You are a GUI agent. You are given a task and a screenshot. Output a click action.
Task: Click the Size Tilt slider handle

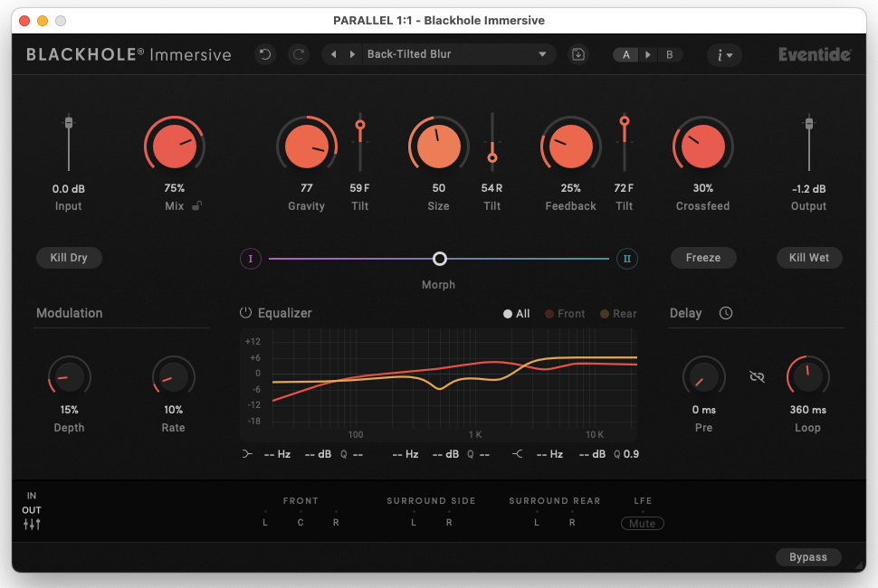(x=492, y=157)
